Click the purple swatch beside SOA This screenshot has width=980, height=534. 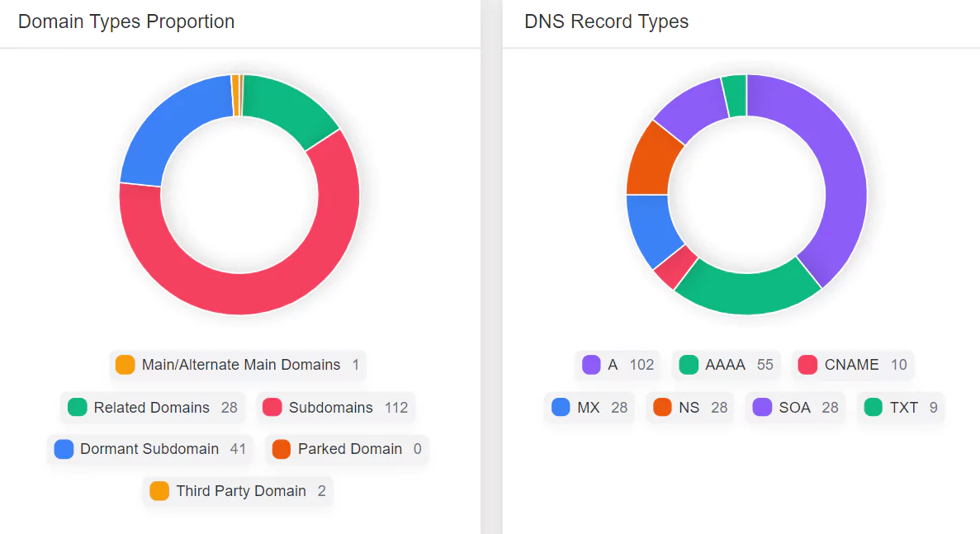tap(762, 407)
